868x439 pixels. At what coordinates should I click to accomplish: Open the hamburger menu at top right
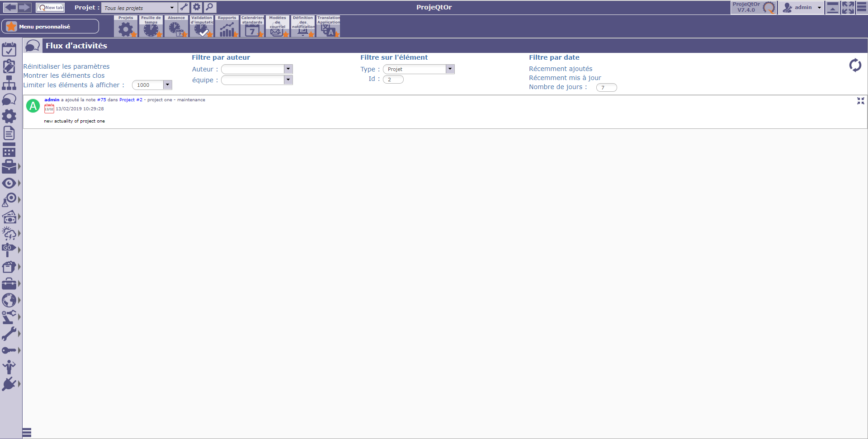click(862, 7)
